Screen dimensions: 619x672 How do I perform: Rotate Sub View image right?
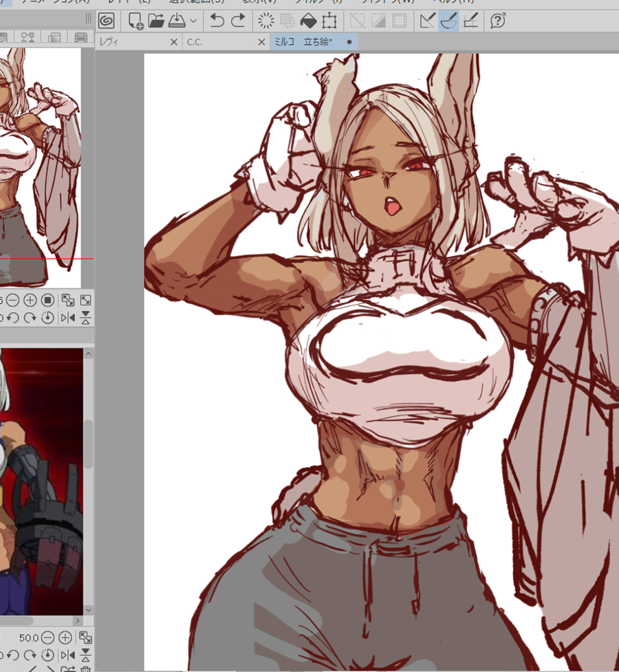point(30,655)
